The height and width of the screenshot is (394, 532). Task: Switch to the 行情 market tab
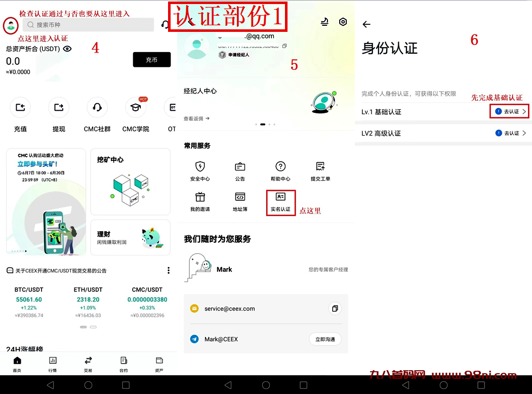(x=52, y=364)
